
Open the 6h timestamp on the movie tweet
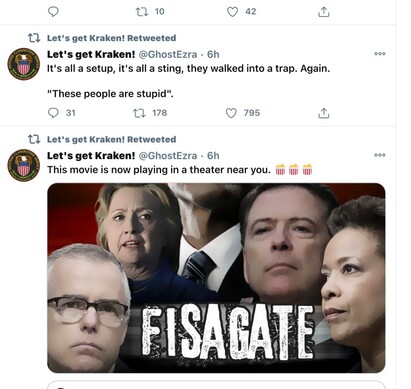pyautogui.click(x=213, y=155)
